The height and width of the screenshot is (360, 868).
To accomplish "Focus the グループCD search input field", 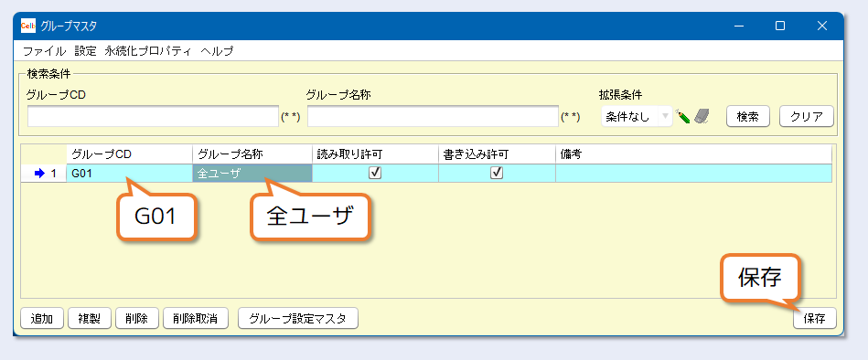I will 153,117.
